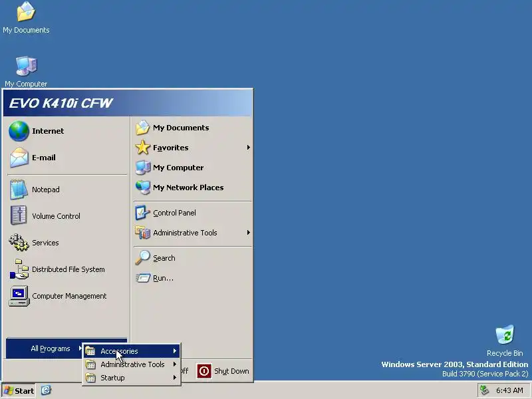This screenshot has height=399, width=532.
Task: Open the Services gears icon
Action: (19, 242)
